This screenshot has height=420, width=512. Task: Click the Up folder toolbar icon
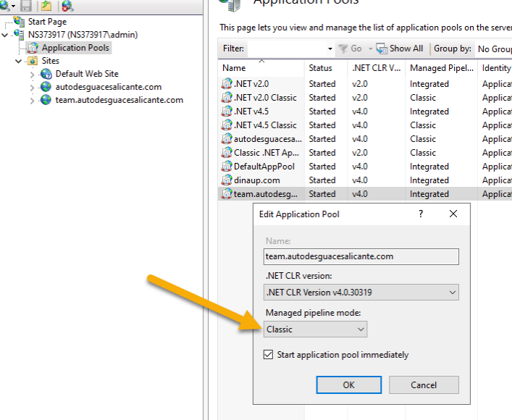pyautogui.click(x=46, y=6)
